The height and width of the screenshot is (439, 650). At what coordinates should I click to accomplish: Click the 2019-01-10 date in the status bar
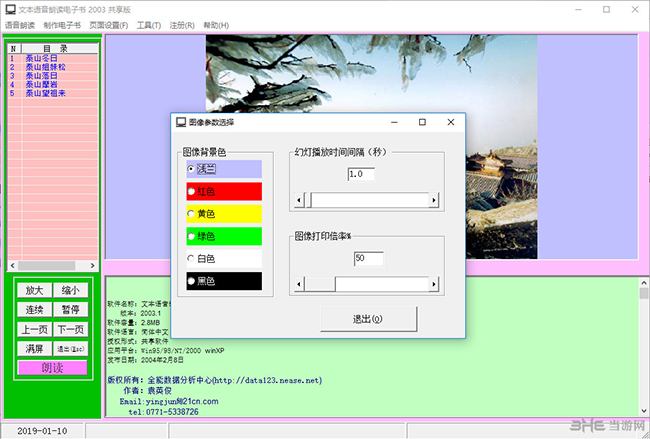pyautogui.click(x=42, y=431)
